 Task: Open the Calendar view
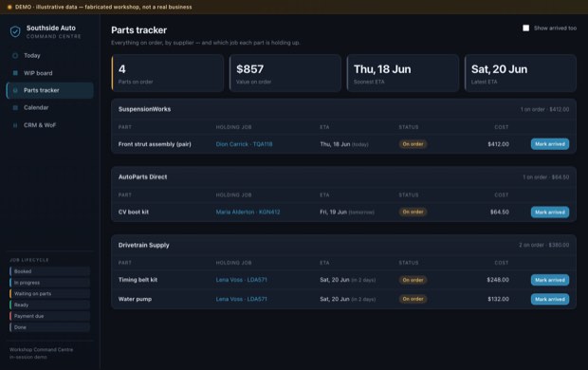[x=50, y=108]
